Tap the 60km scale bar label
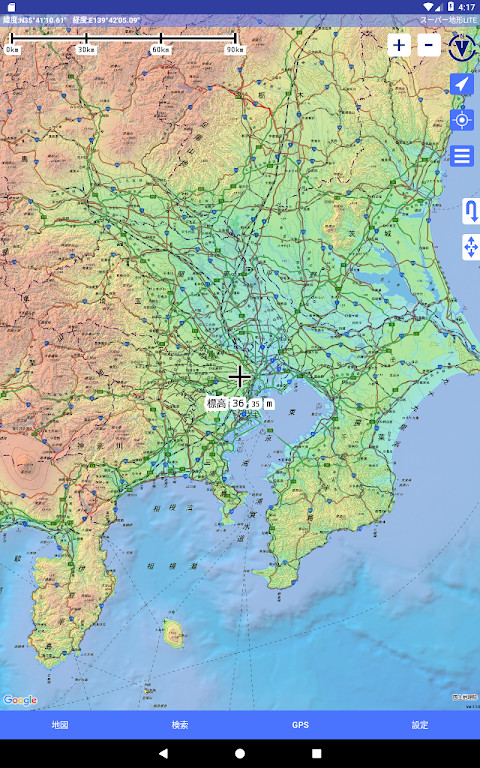The width and height of the screenshot is (480, 768). click(161, 50)
